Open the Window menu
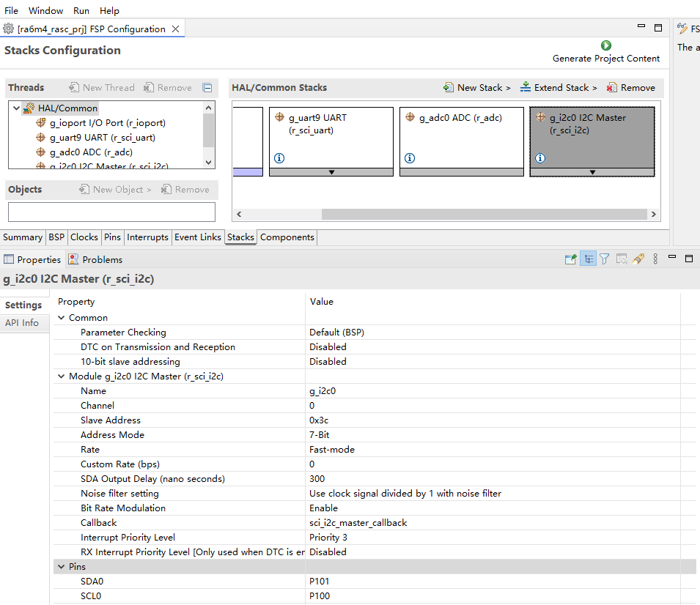The height and width of the screenshot is (605, 700). (x=45, y=11)
